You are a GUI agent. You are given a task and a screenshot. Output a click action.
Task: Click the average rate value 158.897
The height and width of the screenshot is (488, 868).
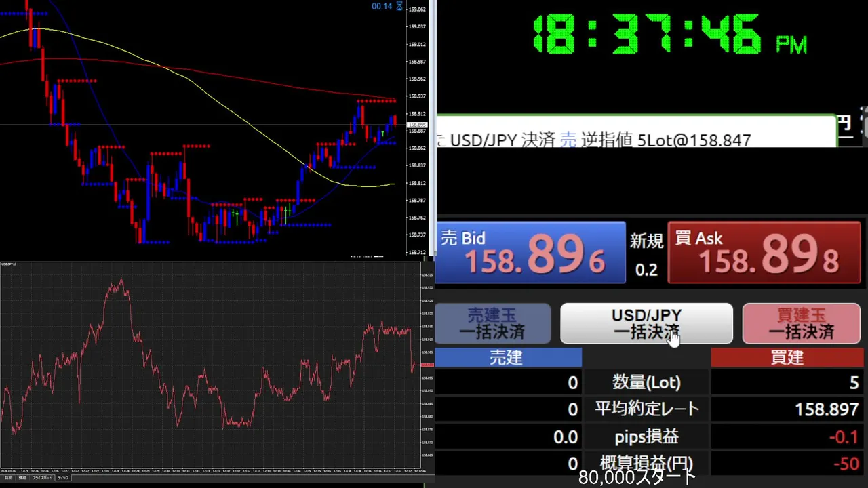[x=827, y=409]
